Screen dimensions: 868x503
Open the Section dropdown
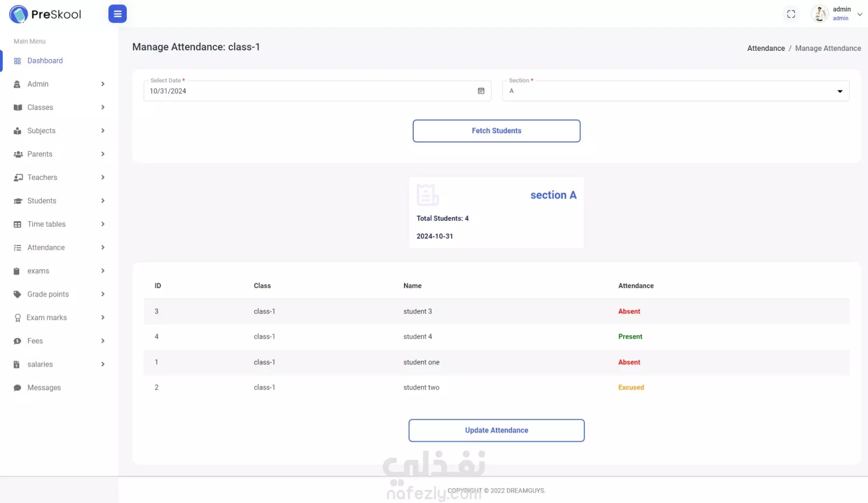click(x=675, y=91)
